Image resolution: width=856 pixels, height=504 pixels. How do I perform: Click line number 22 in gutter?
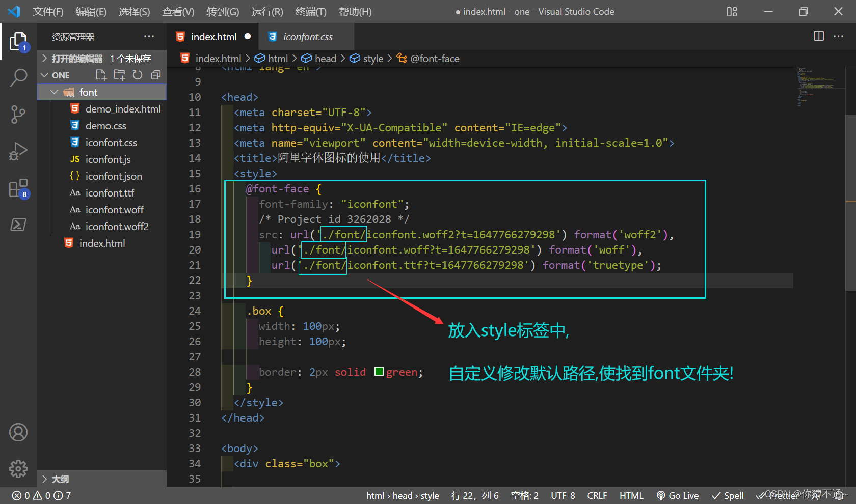click(195, 281)
